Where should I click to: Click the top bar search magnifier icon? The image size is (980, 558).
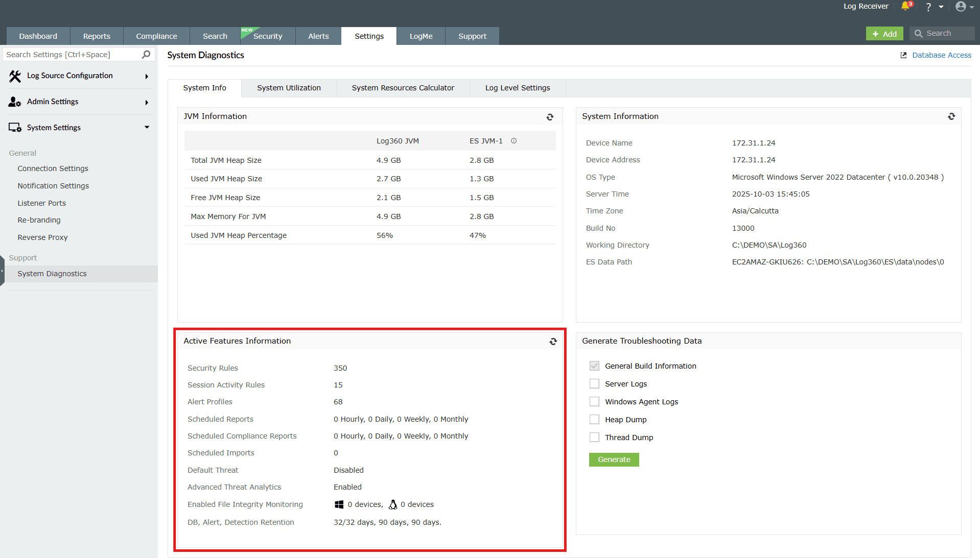pyautogui.click(x=918, y=34)
